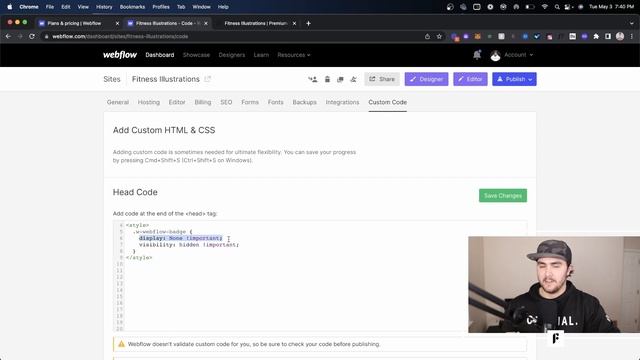The image size is (640, 360).
Task: Open Chrome three-dot menu
Action: pos(631,36)
